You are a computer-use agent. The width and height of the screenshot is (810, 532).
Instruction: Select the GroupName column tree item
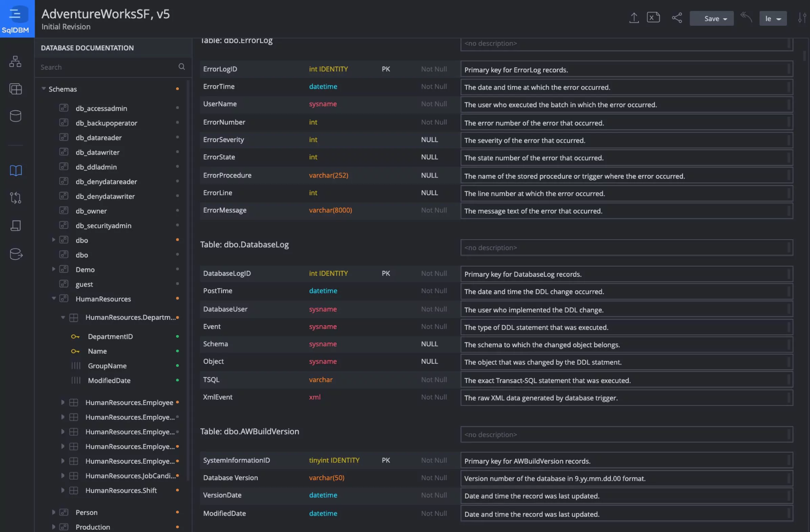click(107, 365)
